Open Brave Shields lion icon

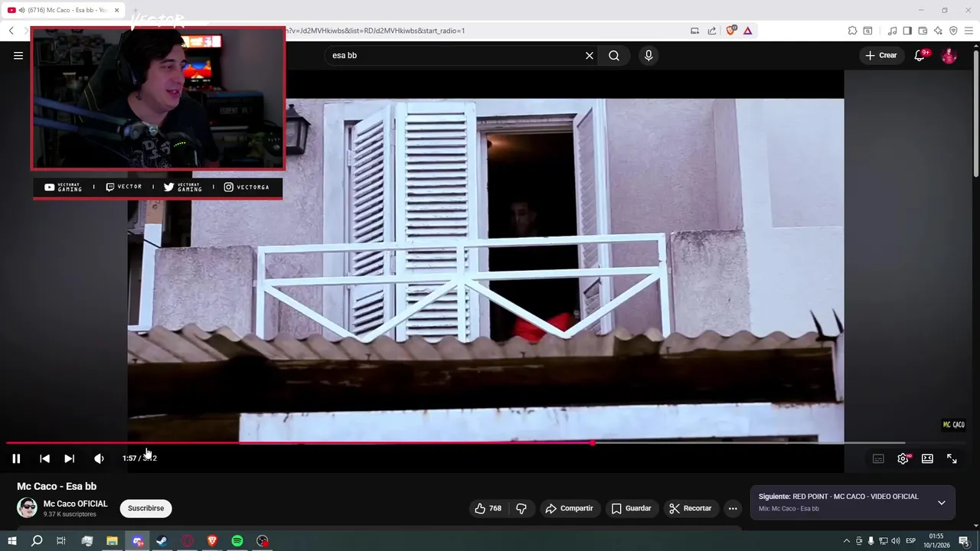click(x=730, y=31)
